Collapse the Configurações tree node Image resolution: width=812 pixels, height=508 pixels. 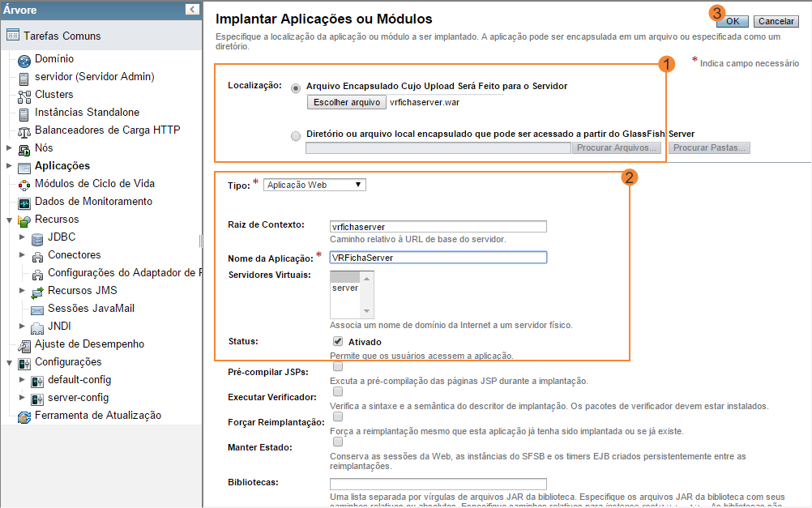[x=9, y=362]
